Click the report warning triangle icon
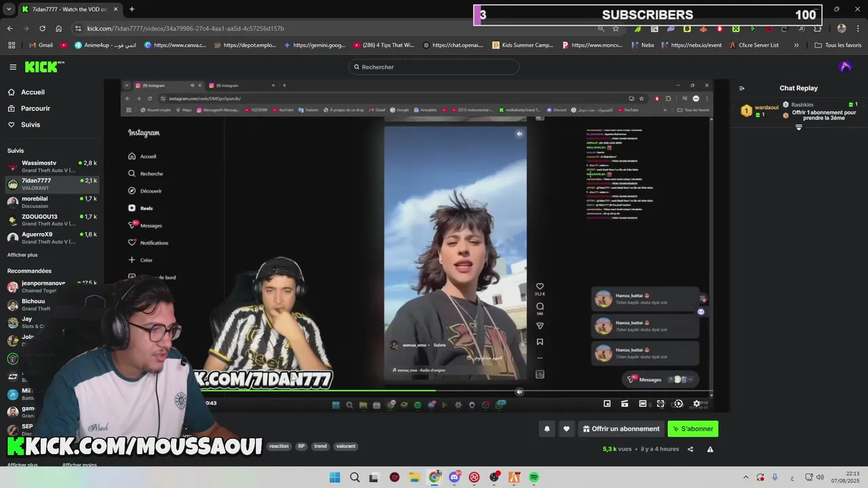 [710, 449]
